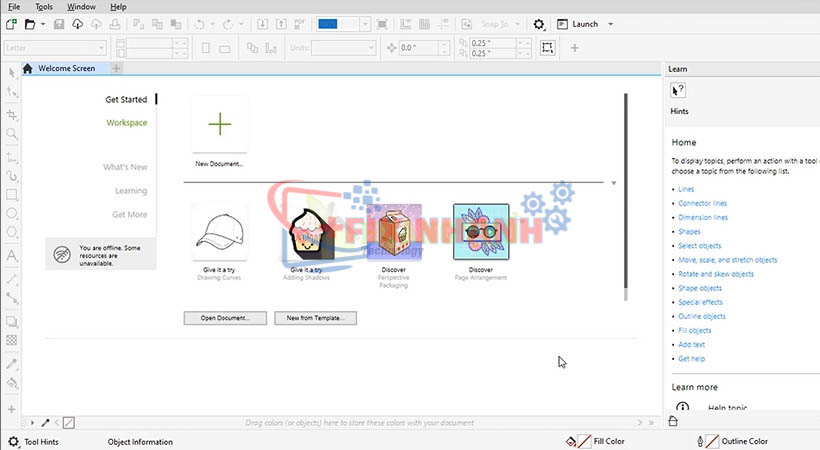Image resolution: width=820 pixels, height=450 pixels.
Task: Open the What's New section
Action: click(x=125, y=167)
